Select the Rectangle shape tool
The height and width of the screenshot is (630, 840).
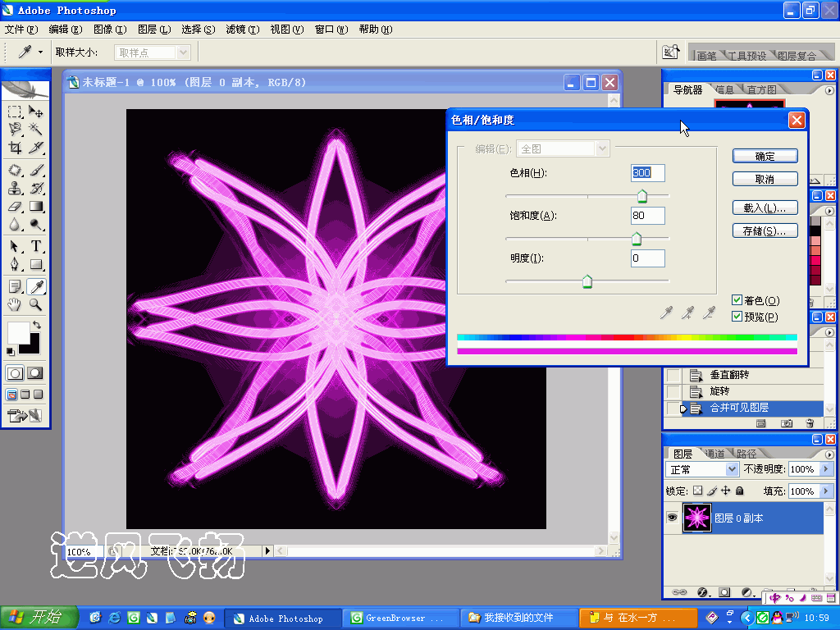pos(35,264)
